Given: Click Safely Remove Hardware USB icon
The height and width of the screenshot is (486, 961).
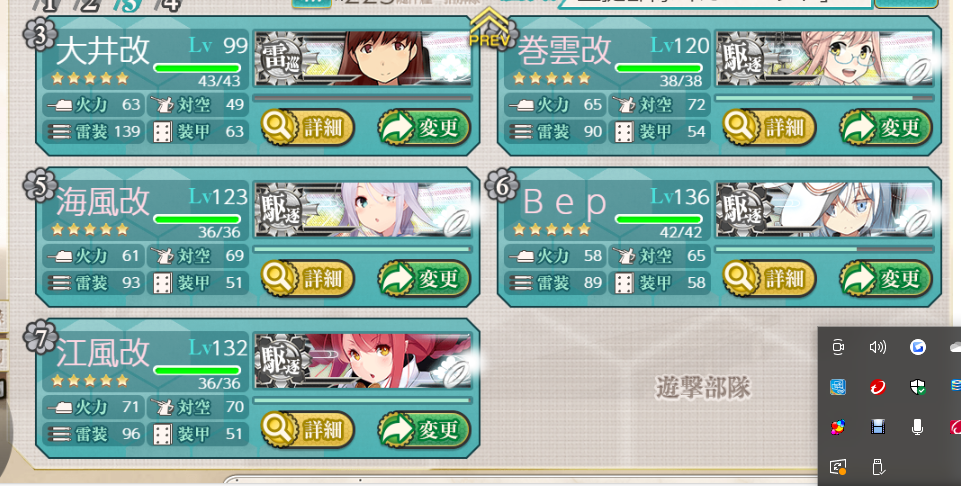Looking at the screenshot, I should pos(878,467).
